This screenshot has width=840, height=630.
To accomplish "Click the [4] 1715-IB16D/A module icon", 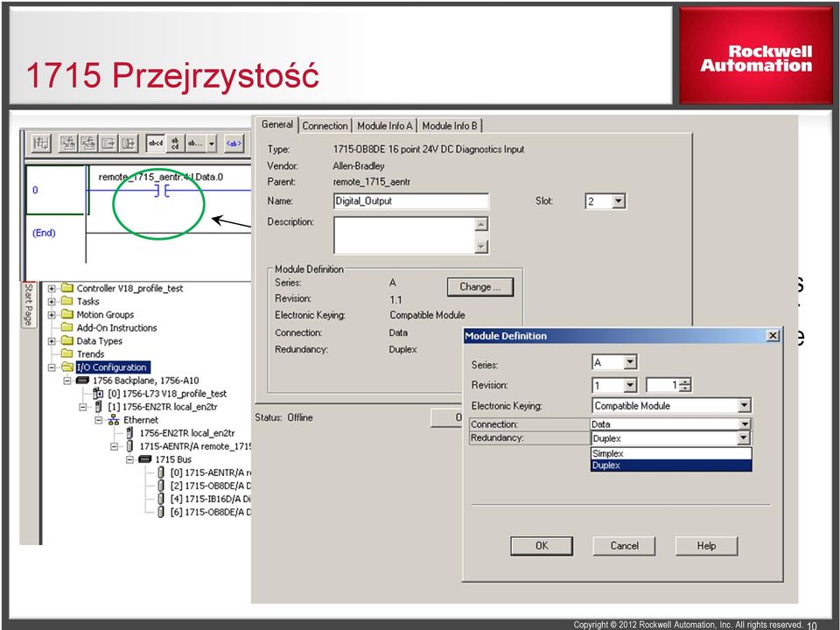I will click(x=161, y=499).
